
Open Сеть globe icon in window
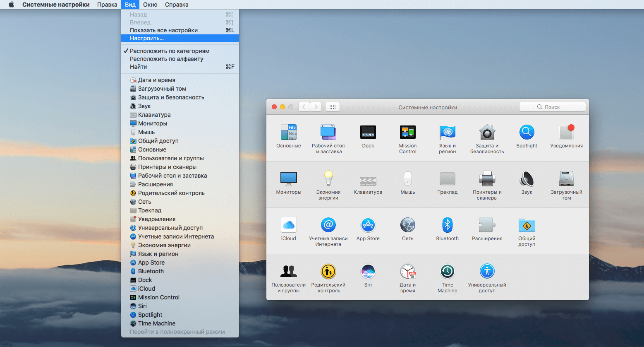[408, 225]
